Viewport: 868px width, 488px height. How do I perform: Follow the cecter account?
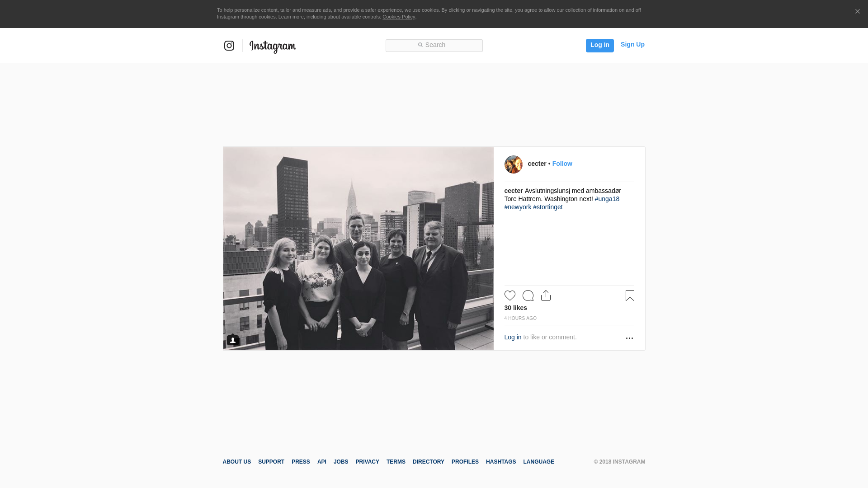tap(562, 164)
